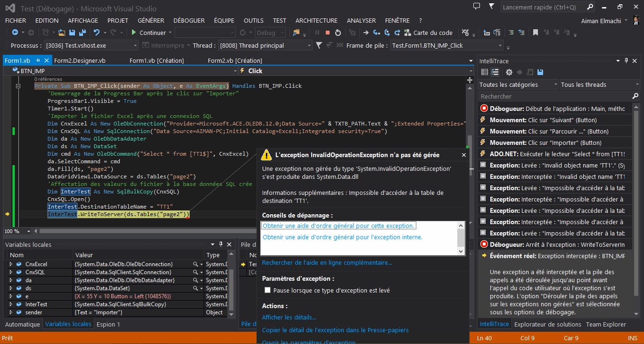Open the ARCHITECTURE menu
The height and width of the screenshot is (344, 644).
[x=316, y=20]
